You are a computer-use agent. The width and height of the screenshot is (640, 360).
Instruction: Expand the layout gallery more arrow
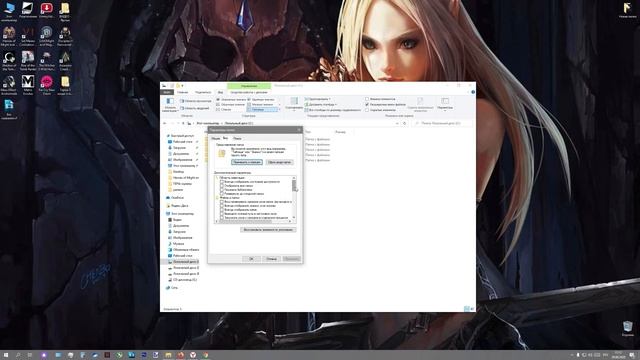[x=280, y=110]
